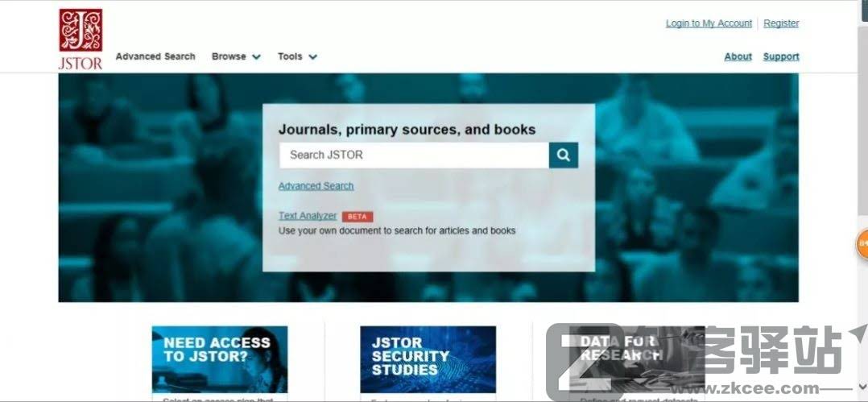Open the About page link
This screenshot has height=402, width=868.
click(x=738, y=56)
